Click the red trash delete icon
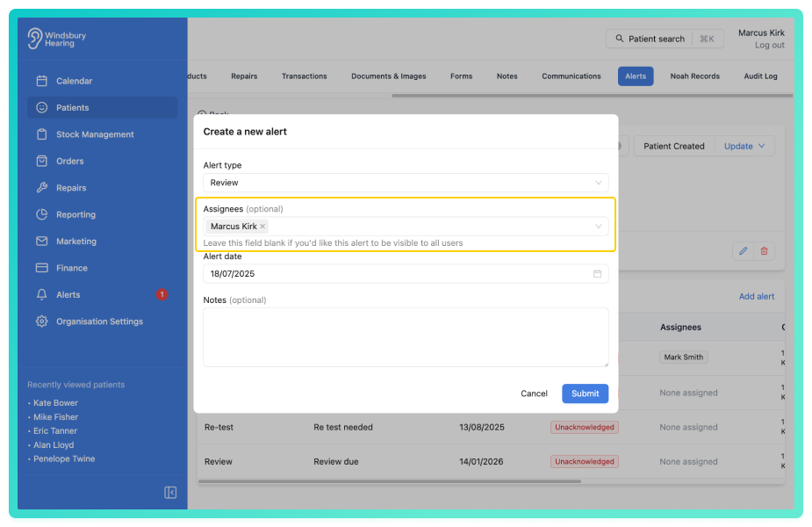This screenshot has height=527, width=812. click(x=764, y=251)
